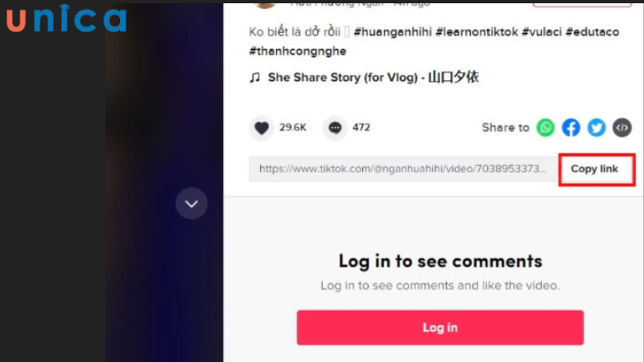This screenshot has height=362, width=644.
Task: Share the video to Twitter
Action: [x=597, y=128]
